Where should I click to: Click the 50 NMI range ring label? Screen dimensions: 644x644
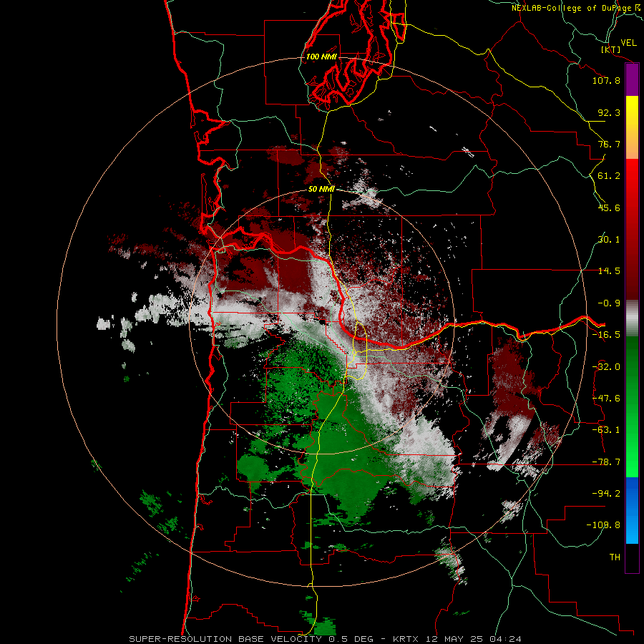click(x=321, y=190)
